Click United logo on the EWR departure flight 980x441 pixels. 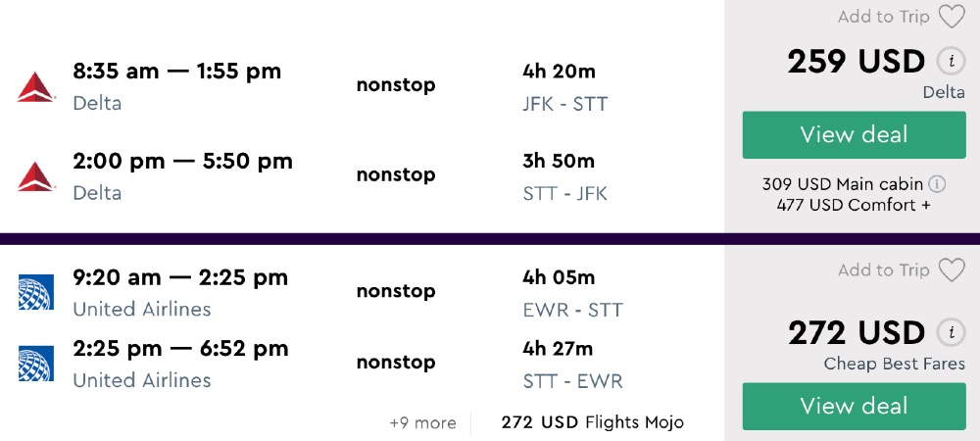tap(36, 292)
